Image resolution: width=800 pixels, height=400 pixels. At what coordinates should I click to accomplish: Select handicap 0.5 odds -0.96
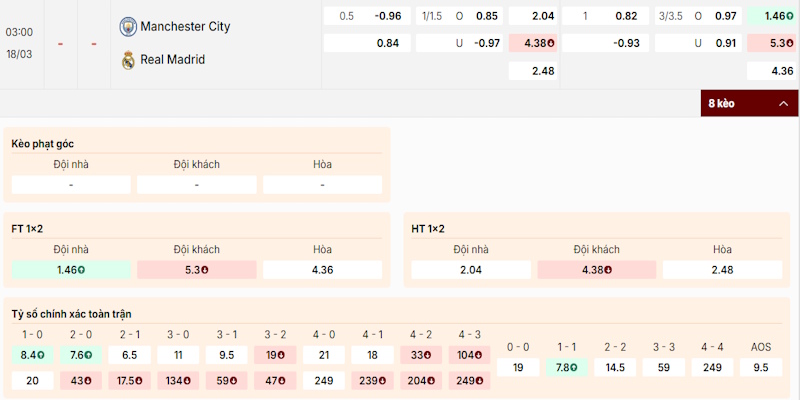pos(388,17)
